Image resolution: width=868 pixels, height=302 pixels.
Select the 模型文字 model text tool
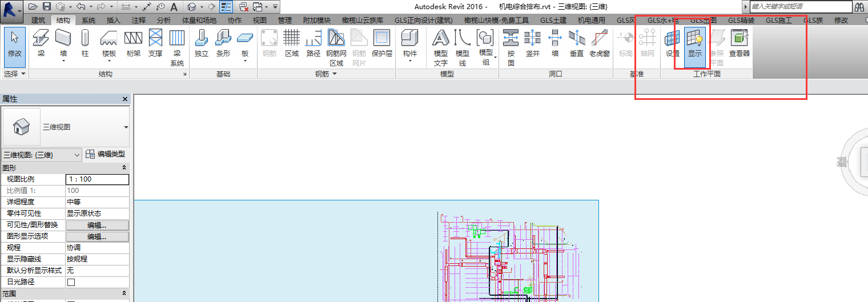point(440,48)
